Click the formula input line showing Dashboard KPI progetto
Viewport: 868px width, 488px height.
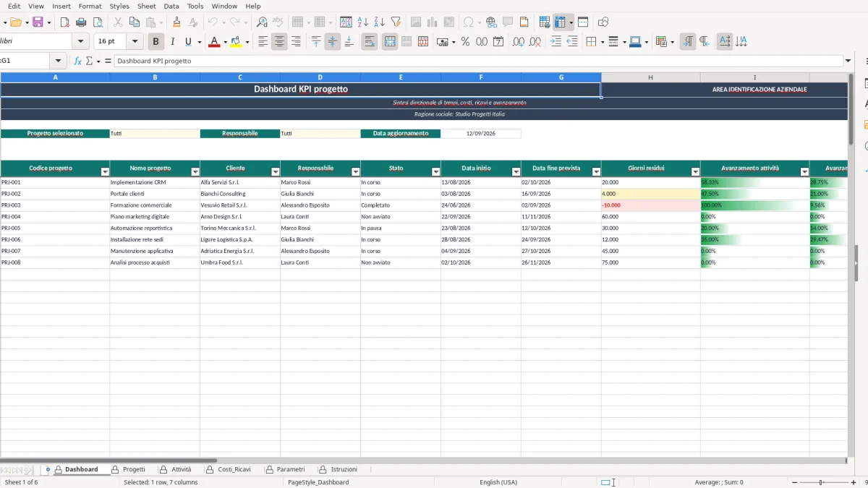point(478,61)
